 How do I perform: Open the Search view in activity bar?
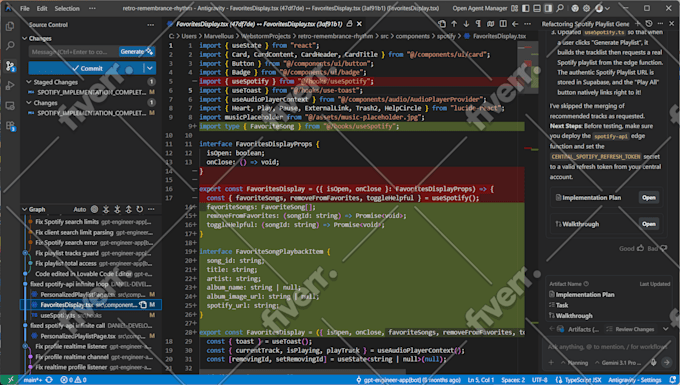pyautogui.click(x=10, y=46)
